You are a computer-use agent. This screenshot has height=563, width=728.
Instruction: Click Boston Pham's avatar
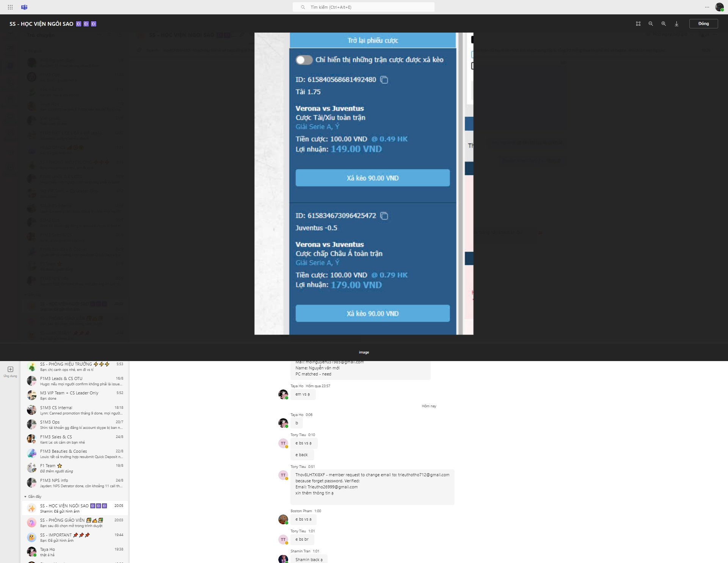tap(283, 519)
